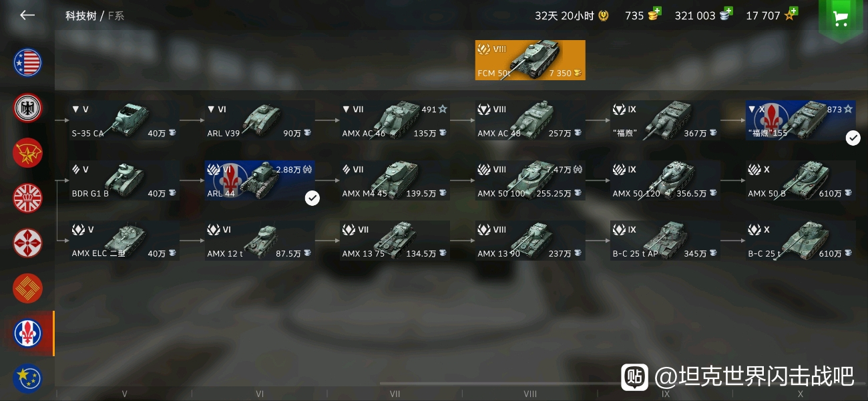The width and height of the screenshot is (868, 401).
Task: Click the 科技树 breadcrumb link
Action: point(81,15)
